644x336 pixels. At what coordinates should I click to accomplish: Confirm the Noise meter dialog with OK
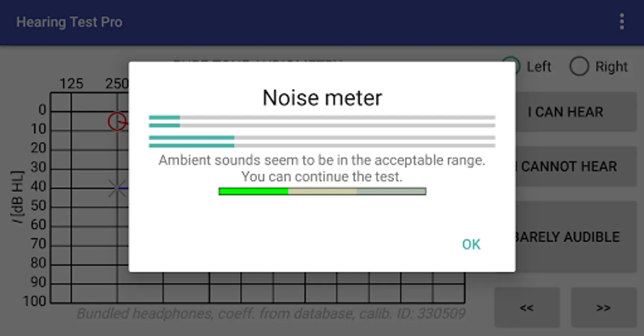471,245
